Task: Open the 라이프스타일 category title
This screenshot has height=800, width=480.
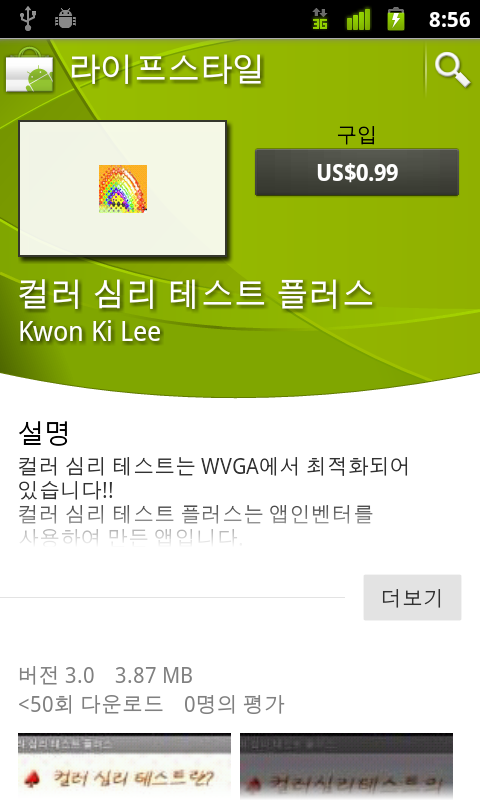Action: pyautogui.click(x=166, y=70)
